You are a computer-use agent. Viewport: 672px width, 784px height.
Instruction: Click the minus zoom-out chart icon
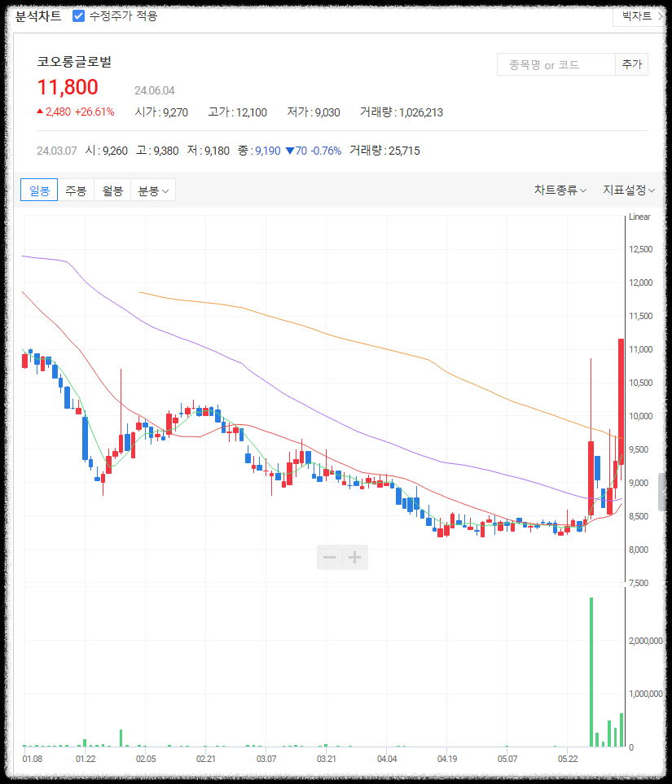(330, 557)
